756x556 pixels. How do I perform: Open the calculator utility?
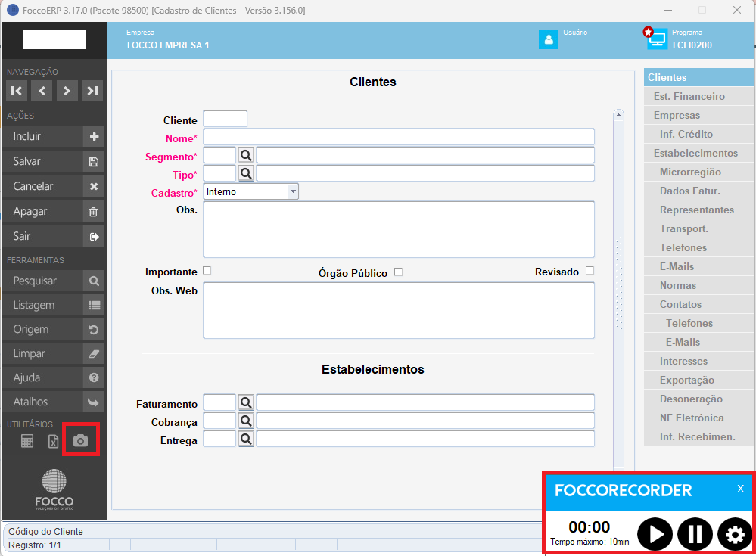pyautogui.click(x=27, y=441)
